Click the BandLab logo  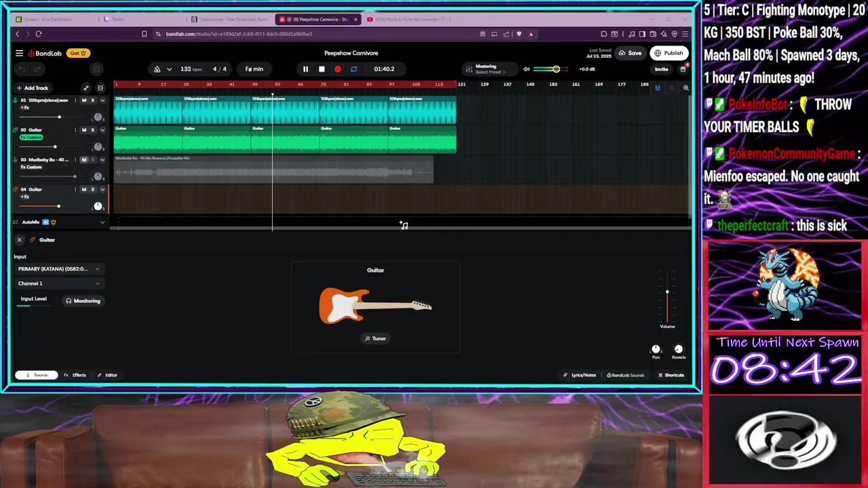click(45, 53)
